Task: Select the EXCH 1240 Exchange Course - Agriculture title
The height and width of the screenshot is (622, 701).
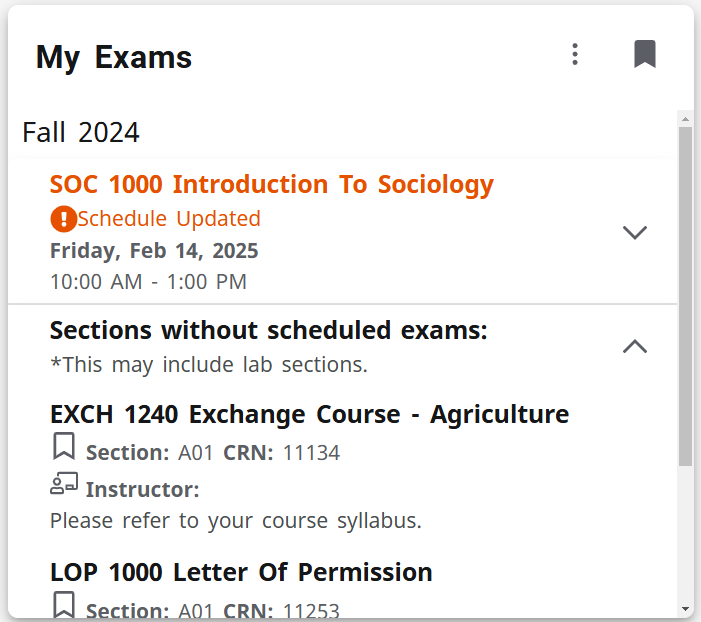Action: point(309,414)
